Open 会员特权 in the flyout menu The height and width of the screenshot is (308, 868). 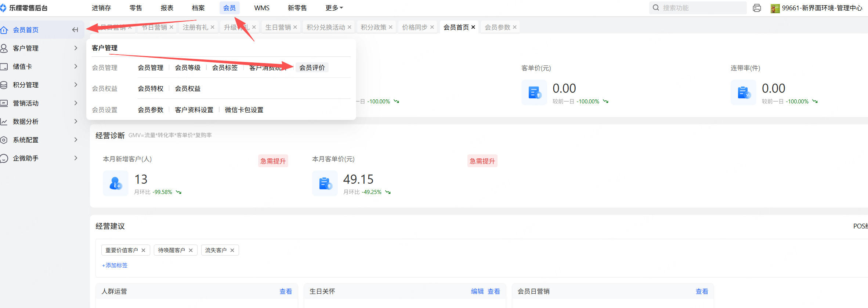[151, 88]
